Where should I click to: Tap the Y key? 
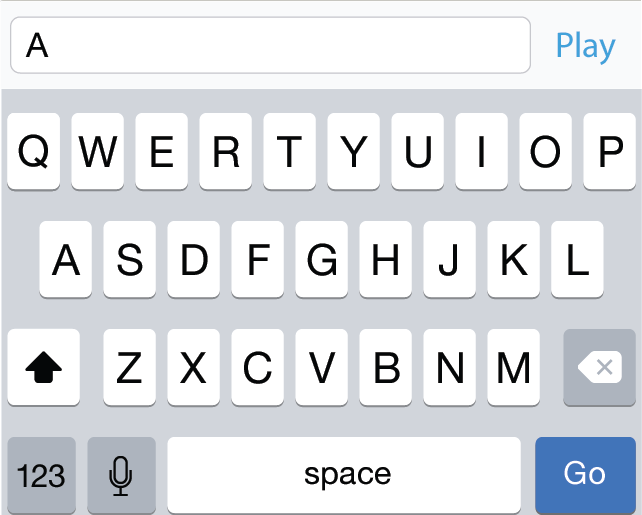pyautogui.click(x=354, y=151)
